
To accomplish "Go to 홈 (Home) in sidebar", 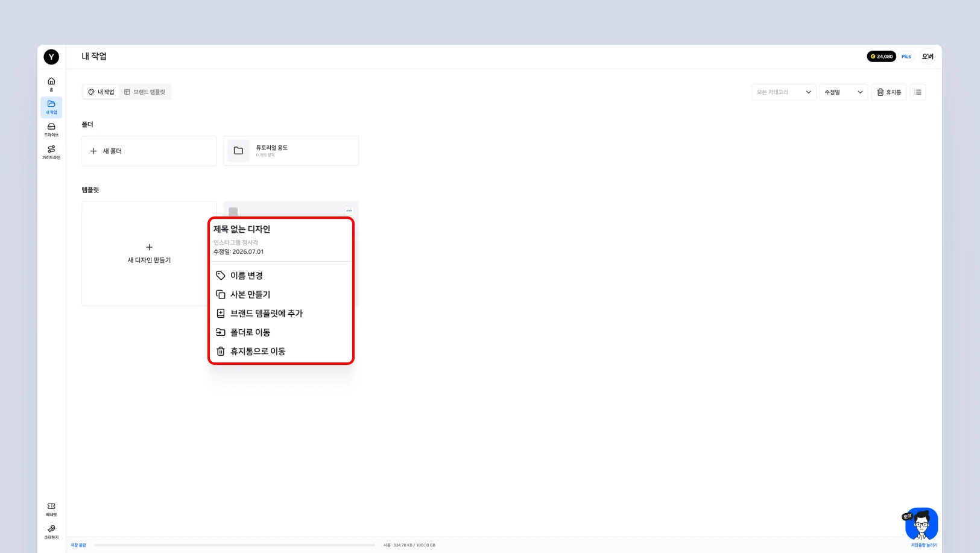I will (51, 84).
